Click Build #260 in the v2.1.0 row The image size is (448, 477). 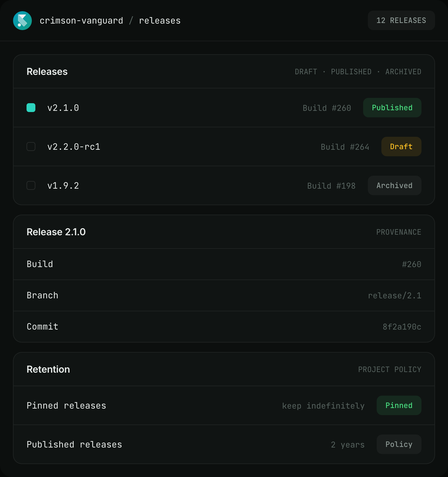327,108
